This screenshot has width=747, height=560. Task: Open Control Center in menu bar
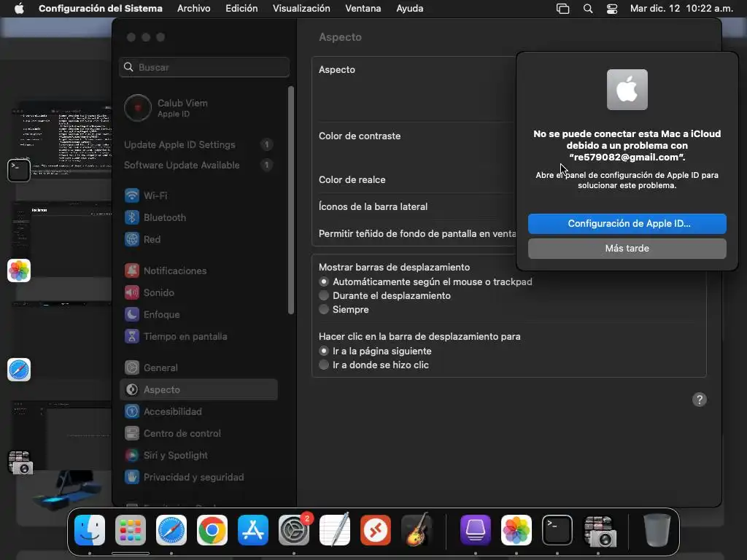[612, 9]
